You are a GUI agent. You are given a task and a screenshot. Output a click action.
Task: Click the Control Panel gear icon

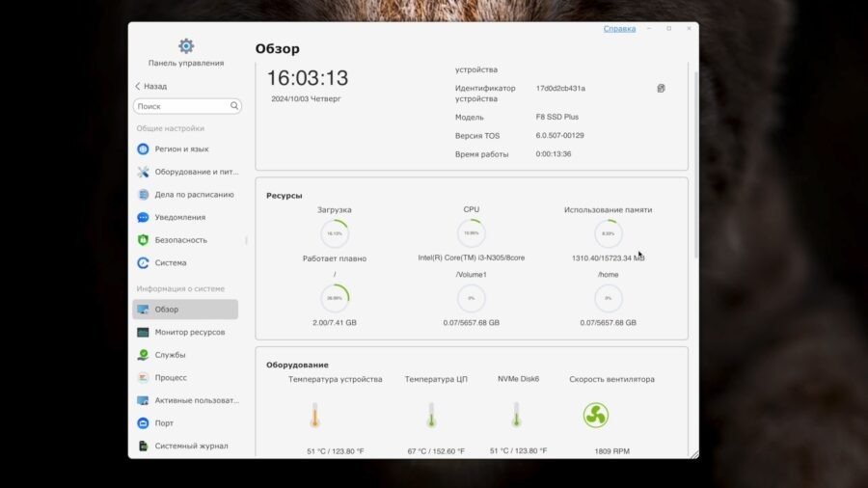click(186, 46)
